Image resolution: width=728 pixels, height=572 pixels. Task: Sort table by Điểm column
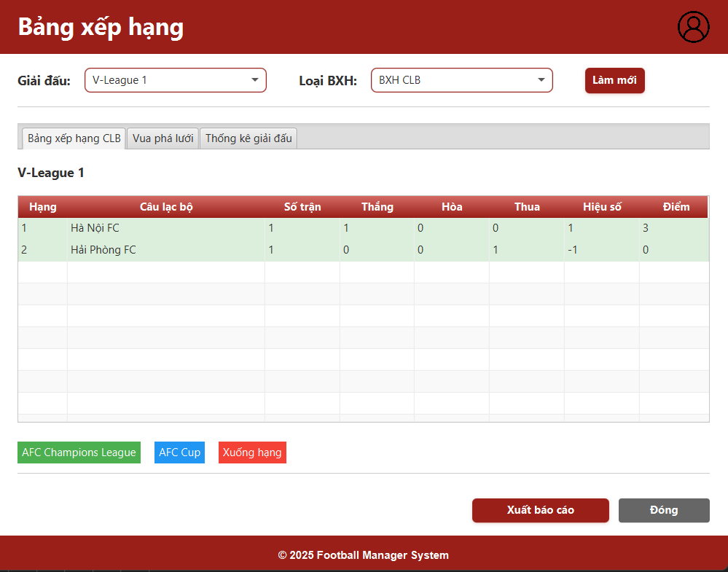pos(676,207)
